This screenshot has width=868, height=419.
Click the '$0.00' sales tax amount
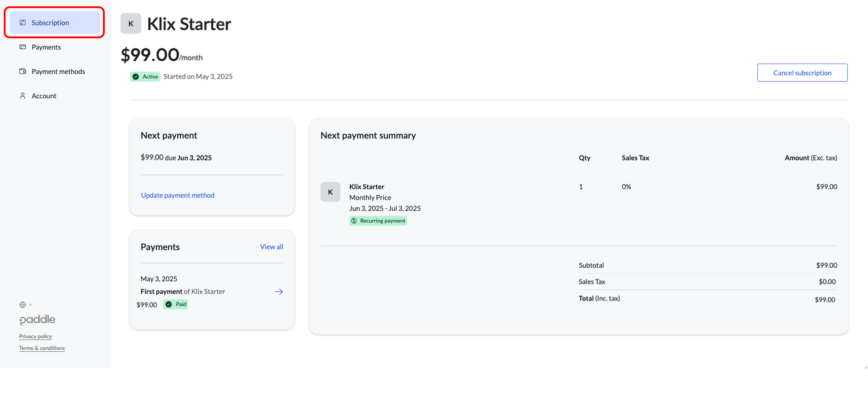[x=827, y=282]
